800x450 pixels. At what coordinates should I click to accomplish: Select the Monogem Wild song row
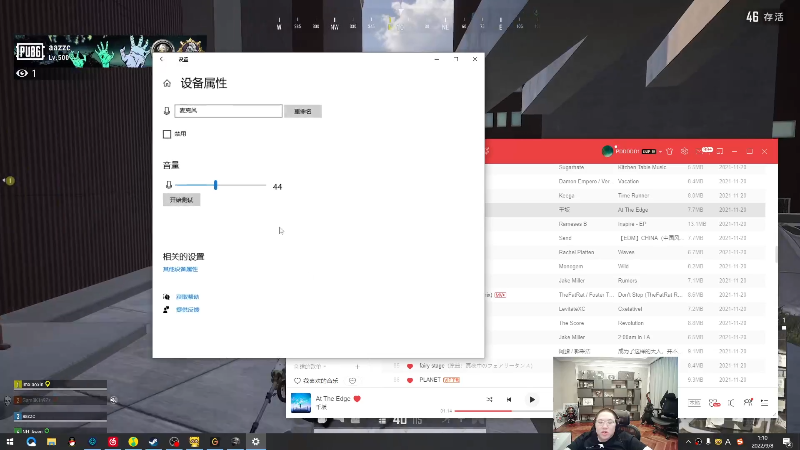point(625,266)
